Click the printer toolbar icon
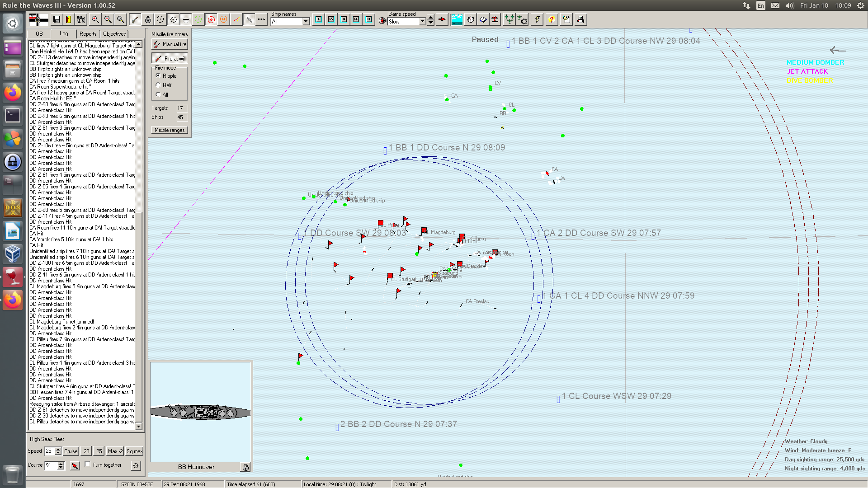 [580, 19]
